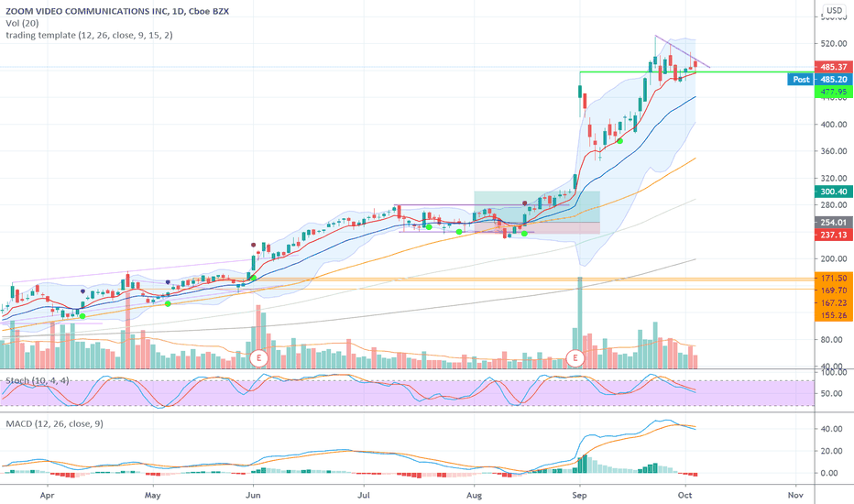Select the dark red dot near 280 in August
Image resolution: width=854 pixels, height=504 pixels.
point(525,203)
